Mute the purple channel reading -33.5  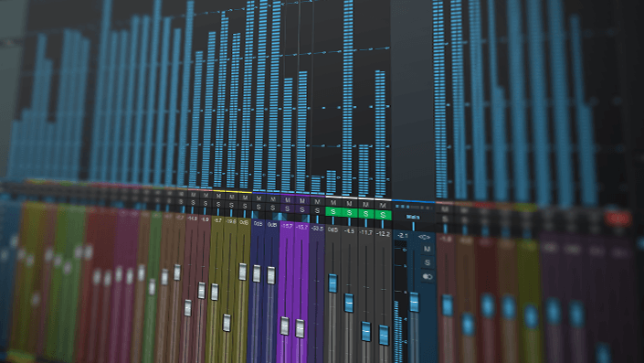[x=317, y=202]
